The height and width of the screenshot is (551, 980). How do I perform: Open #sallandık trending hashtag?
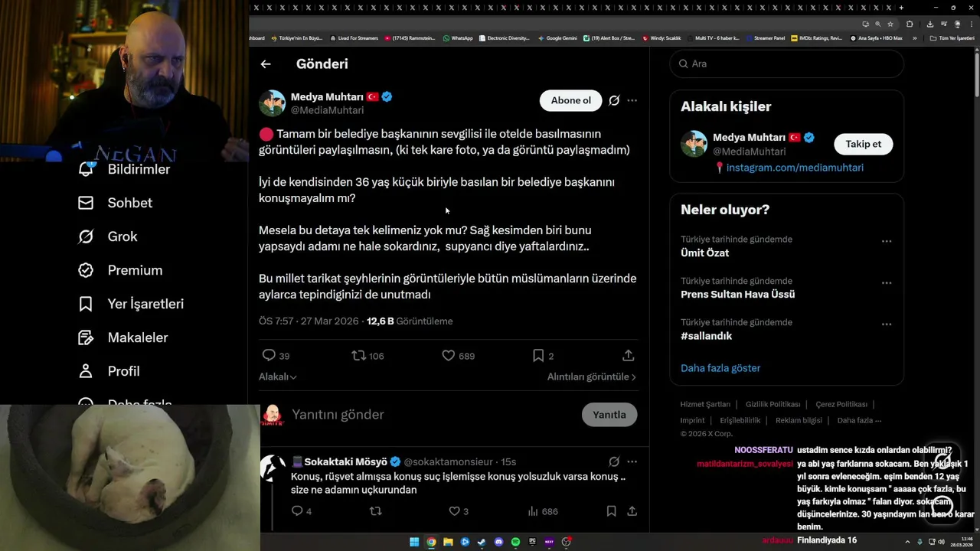(706, 336)
